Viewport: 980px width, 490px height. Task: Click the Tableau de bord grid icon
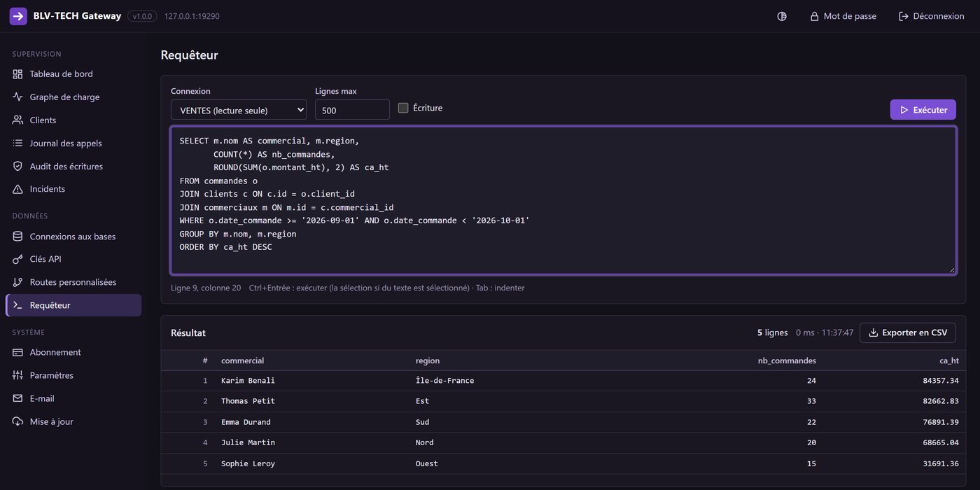click(x=17, y=74)
